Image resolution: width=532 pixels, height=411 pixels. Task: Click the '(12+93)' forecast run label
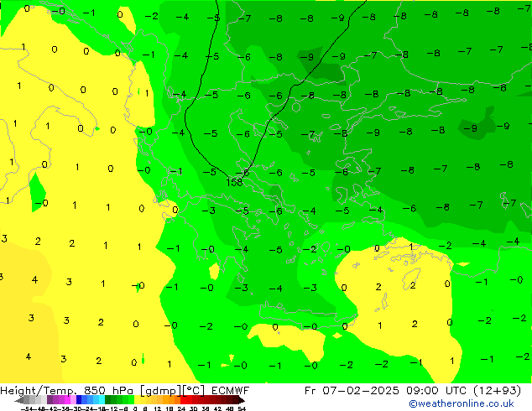coord(497,390)
